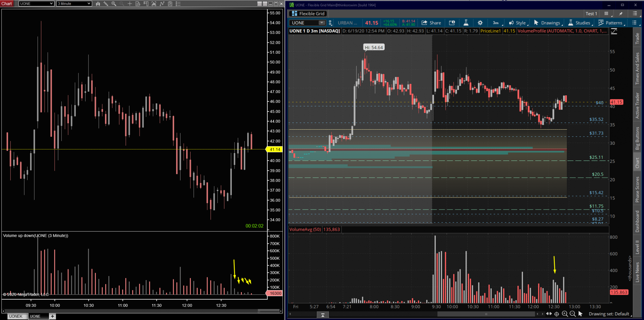Zoom in on the NinjaTrader chart
Image resolution: width=644 pixels, height=320 pixels.
[x=114, y=4]
